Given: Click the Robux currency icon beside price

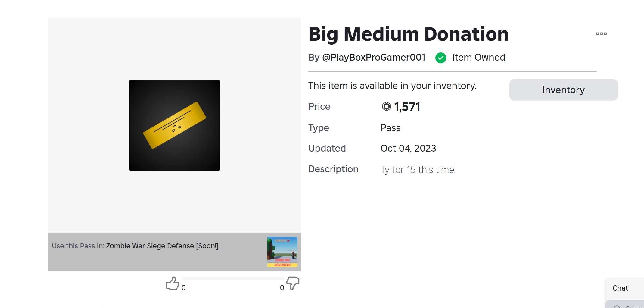Looking at the screenshot, I should [386, 106].
